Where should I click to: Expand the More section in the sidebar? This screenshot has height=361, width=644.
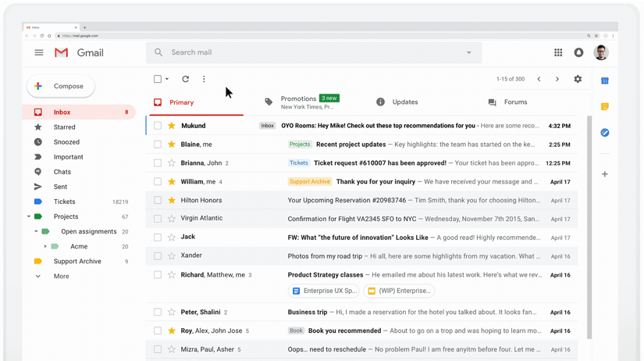(37, 277)
